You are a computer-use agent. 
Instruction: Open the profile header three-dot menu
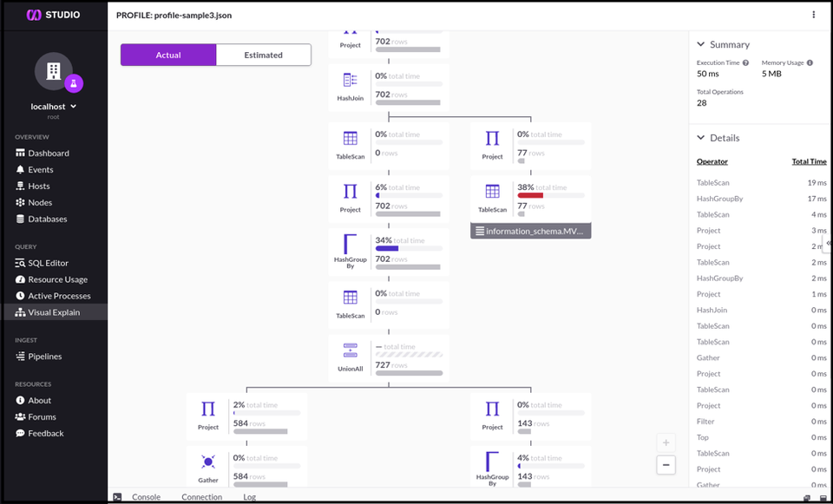click(813, 15)
